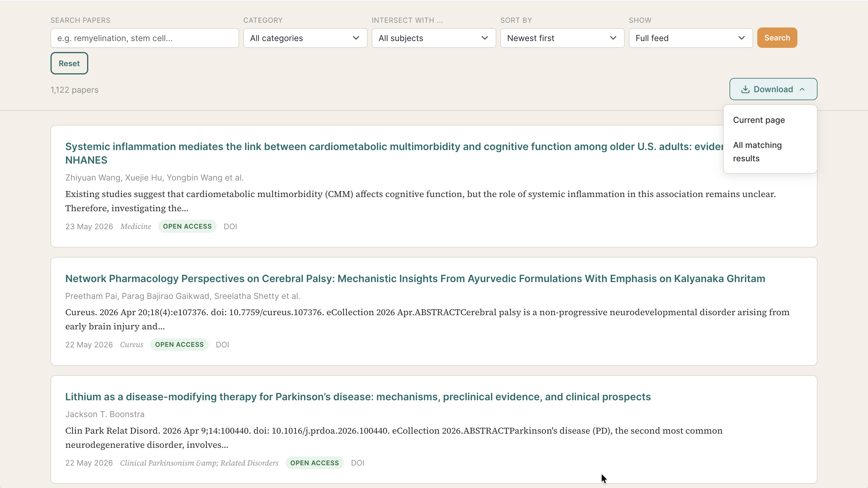Click the 'INTERSECT WITH ...' label
The image size is (868, 488).
[x=407, y=20]
